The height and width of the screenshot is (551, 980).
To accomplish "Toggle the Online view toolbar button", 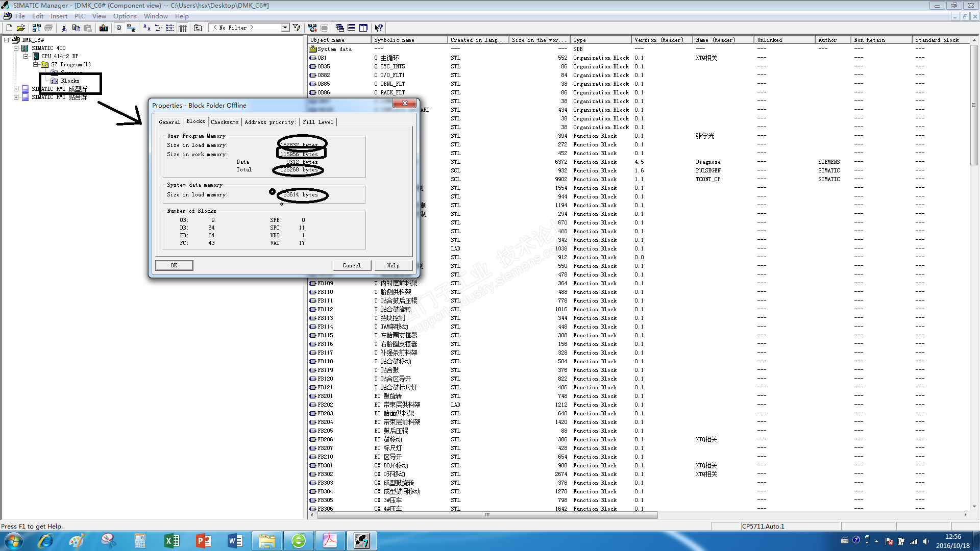I will (x=131, y=28).
